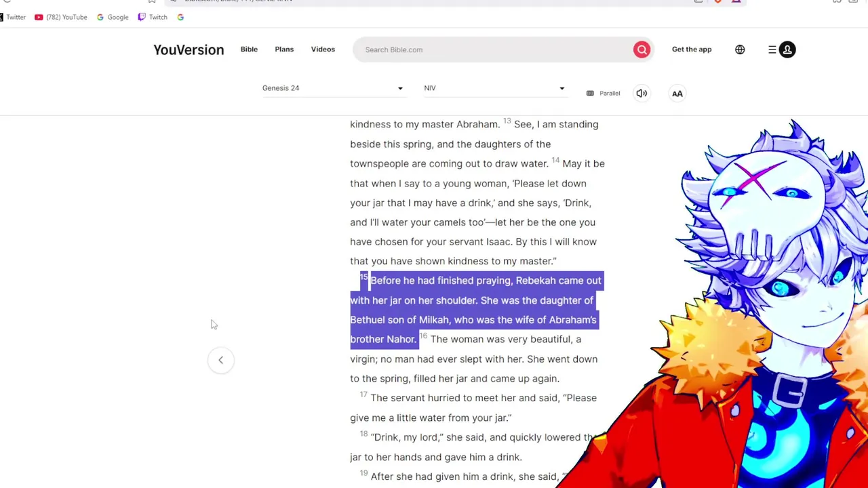The image size is (868, 488).
Task: Go to previous chapter arrow
Action: [x=220, y=360]
